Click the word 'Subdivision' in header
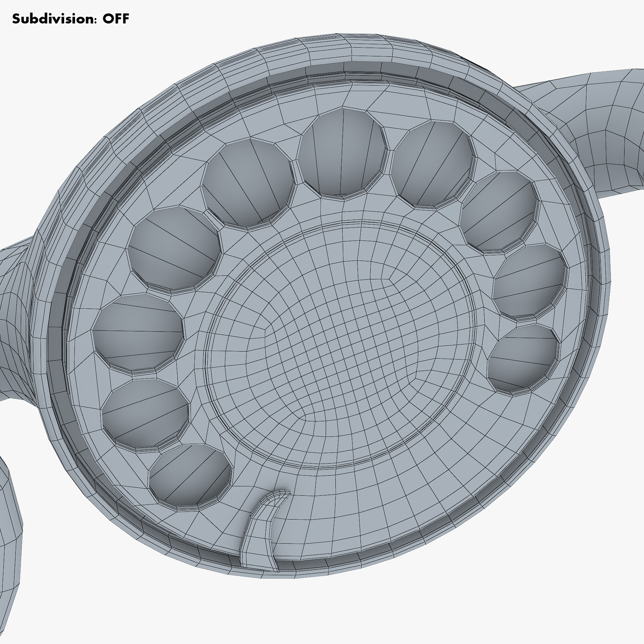Viewport: 644px width, 644px height. pos(54,19)
